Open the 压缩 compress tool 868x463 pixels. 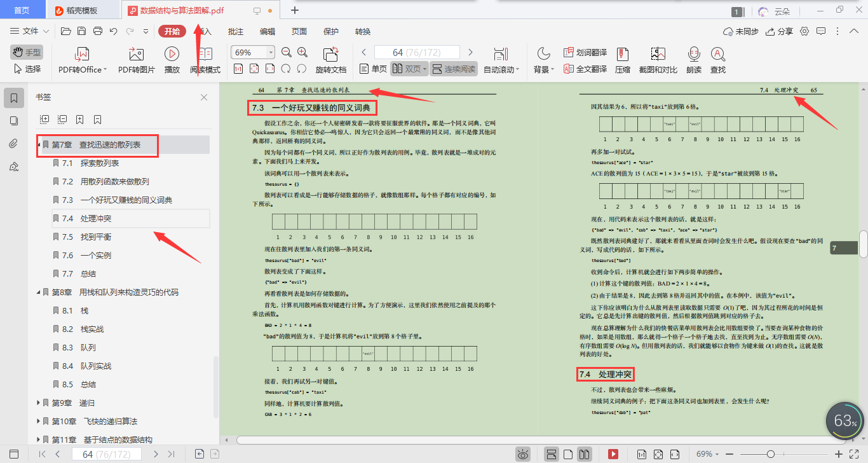click(623, 60)
